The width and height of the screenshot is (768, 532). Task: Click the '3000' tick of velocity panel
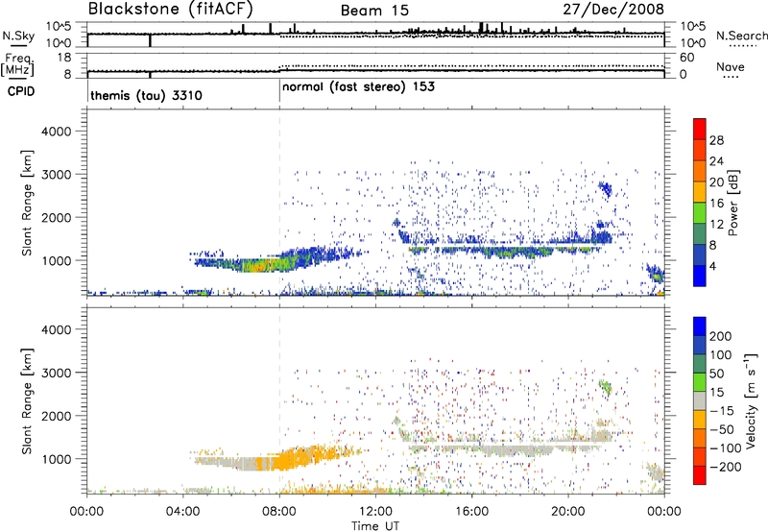click(x=57, y=373)
